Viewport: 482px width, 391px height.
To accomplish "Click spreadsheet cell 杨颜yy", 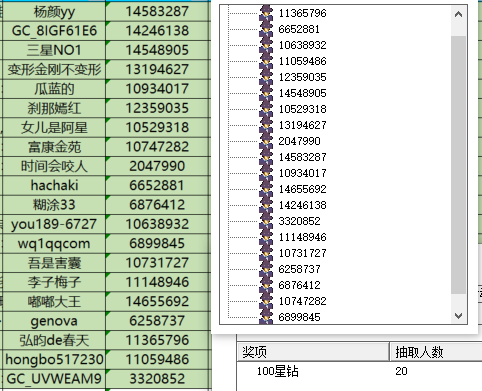I will click(54, 12).
